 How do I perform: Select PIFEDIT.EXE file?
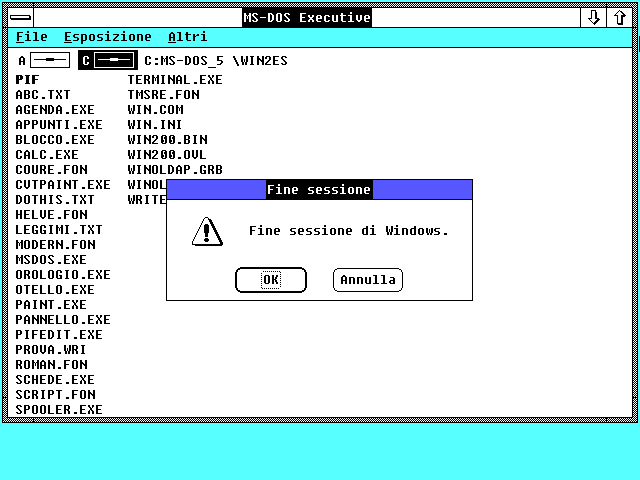coord(59,335)
